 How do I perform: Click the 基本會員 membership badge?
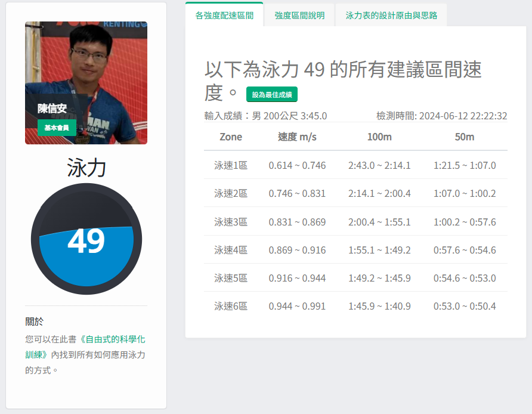(x=57, y=128)
